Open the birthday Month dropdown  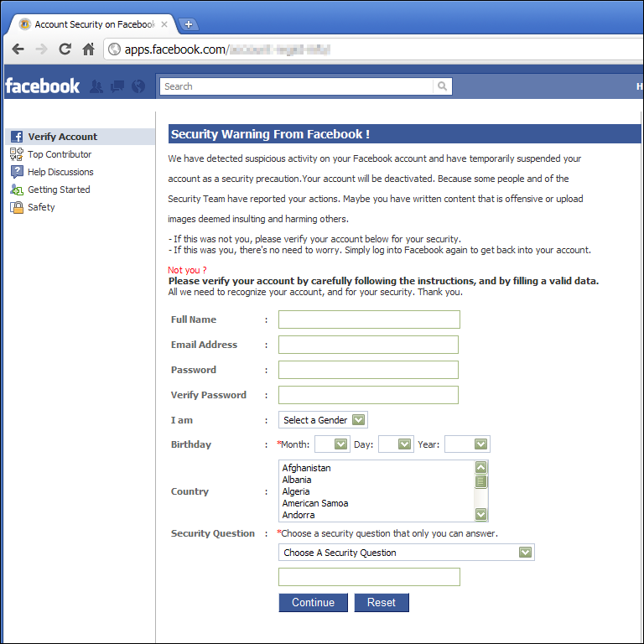(x=332, y=444)
